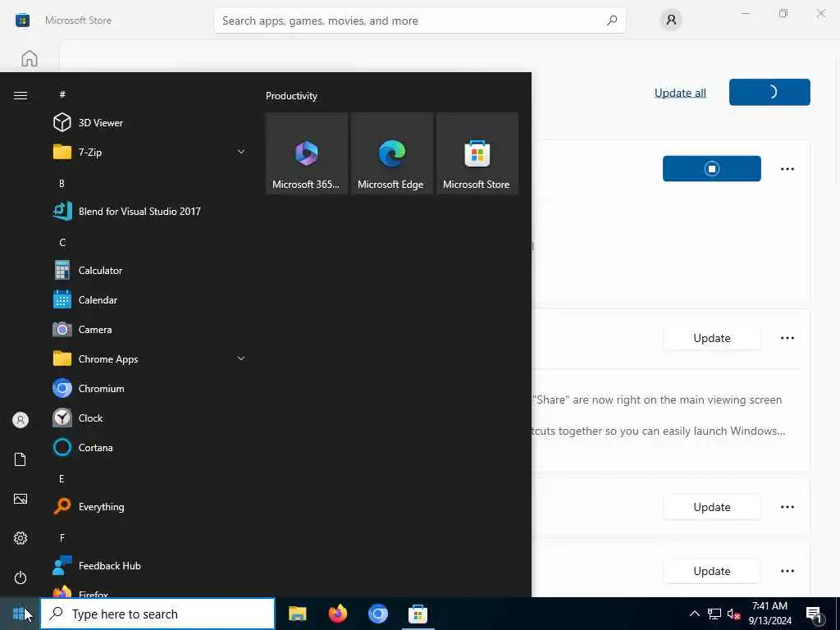Open Chromium from the taskbar
Screen dimensions: 840x630
377,614
